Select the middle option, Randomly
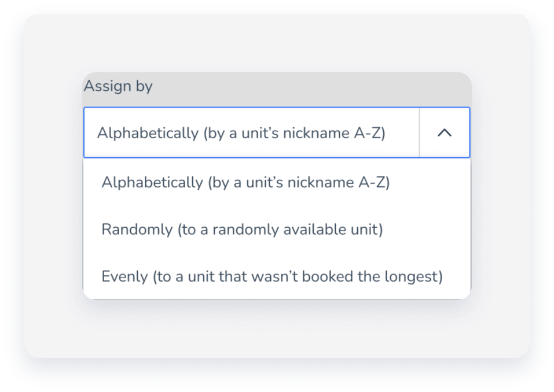This screenshot has height=392, width=554. point(242,230)
